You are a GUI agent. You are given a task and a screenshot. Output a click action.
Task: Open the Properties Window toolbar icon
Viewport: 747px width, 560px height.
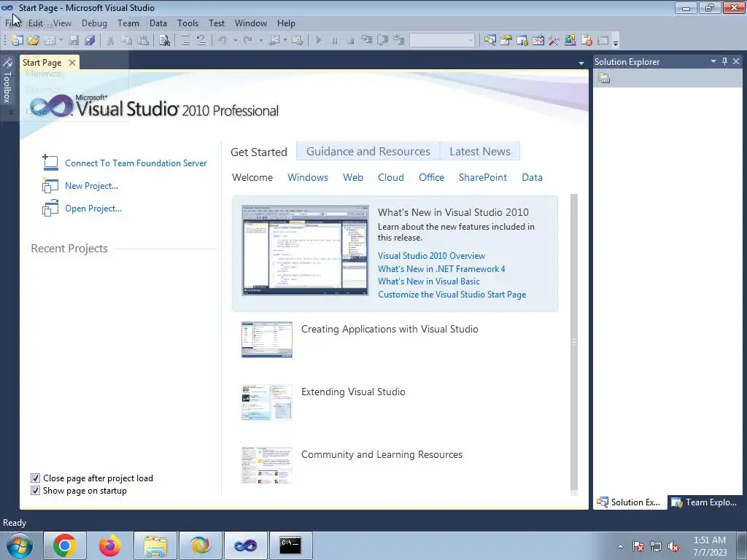point(506,41)
